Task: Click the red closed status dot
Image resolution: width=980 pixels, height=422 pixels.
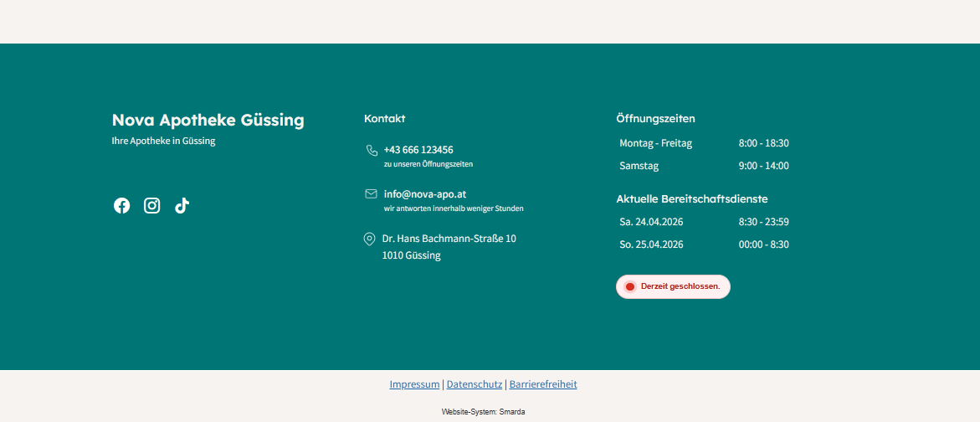Action: pos(630,287)
